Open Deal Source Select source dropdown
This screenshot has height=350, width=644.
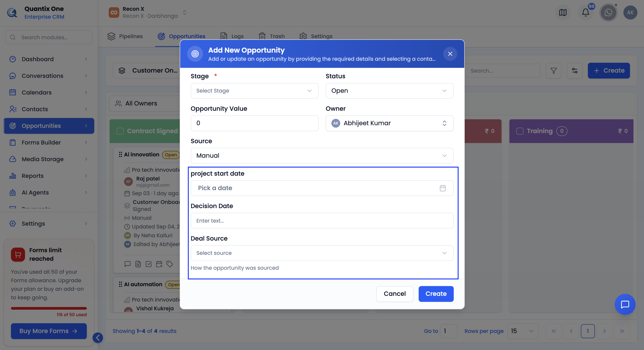[322, 253]
